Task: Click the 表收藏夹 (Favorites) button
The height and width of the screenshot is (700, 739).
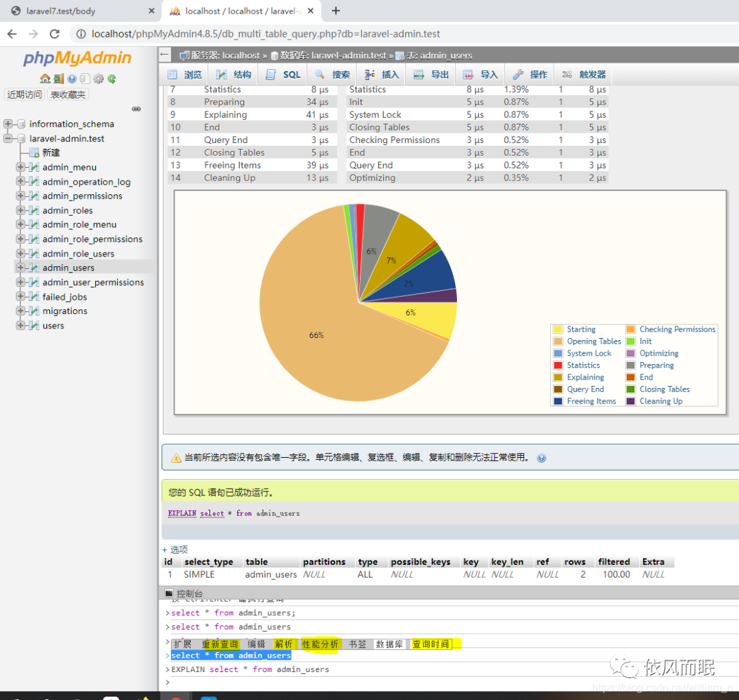Action: click(x=68, y=94)
